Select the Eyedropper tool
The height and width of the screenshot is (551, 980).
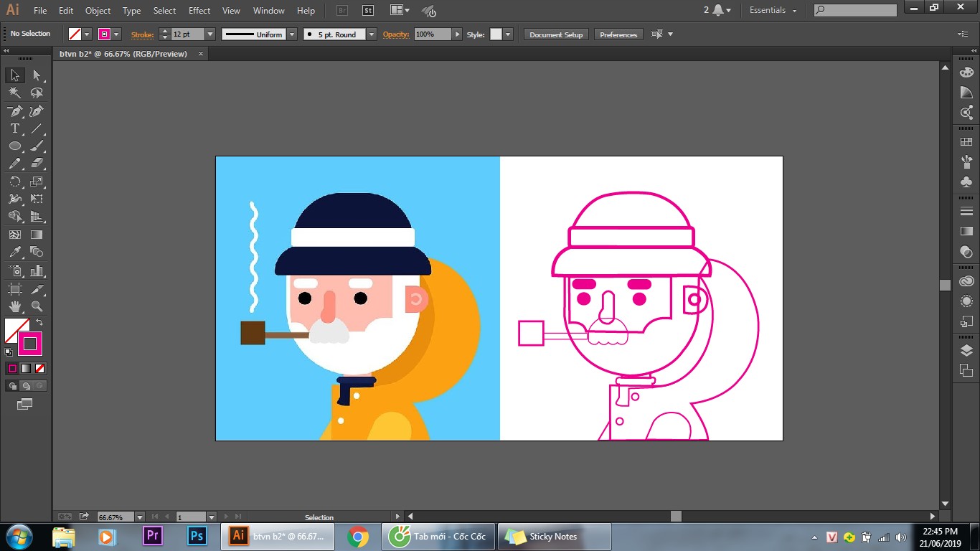click(14, 252)
